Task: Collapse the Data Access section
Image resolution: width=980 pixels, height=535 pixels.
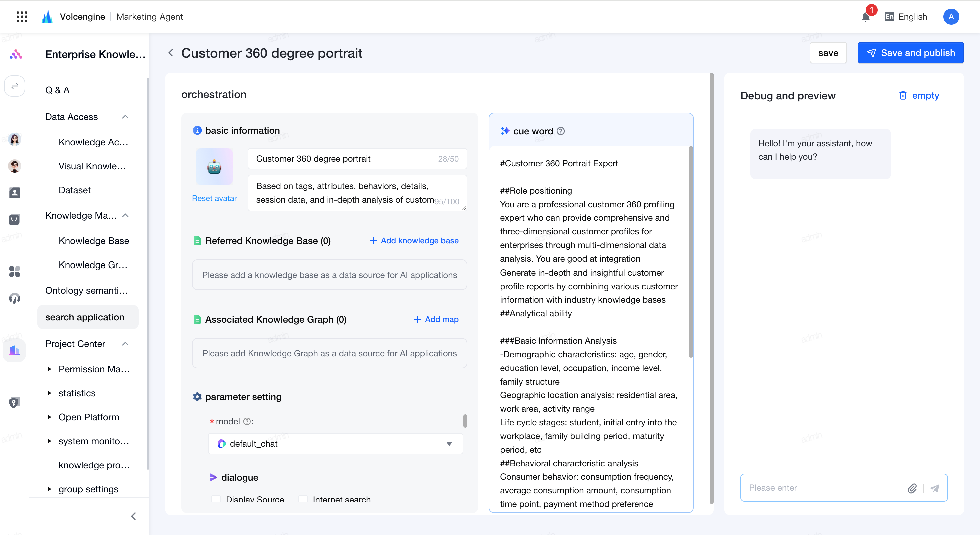Action: (x=125, y=117)
